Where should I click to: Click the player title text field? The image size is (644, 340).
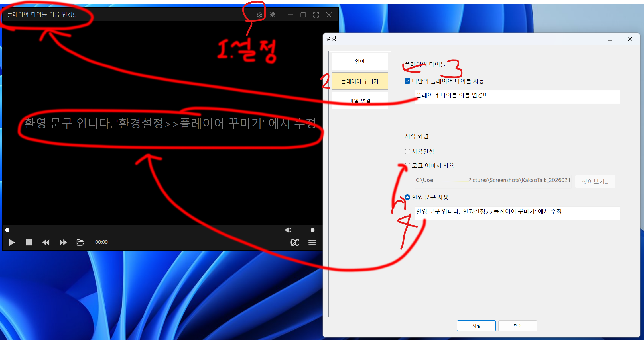pyautogui.click(x=517, y=97)
